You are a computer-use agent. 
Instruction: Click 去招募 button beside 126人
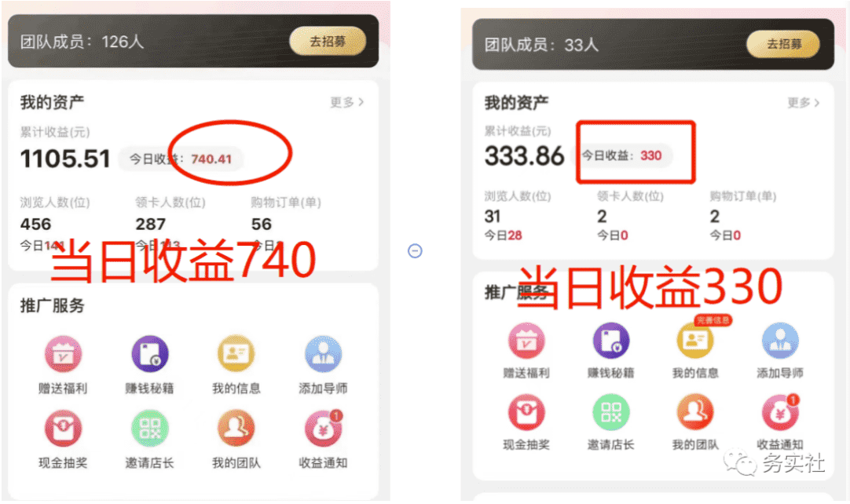(328, 41)
